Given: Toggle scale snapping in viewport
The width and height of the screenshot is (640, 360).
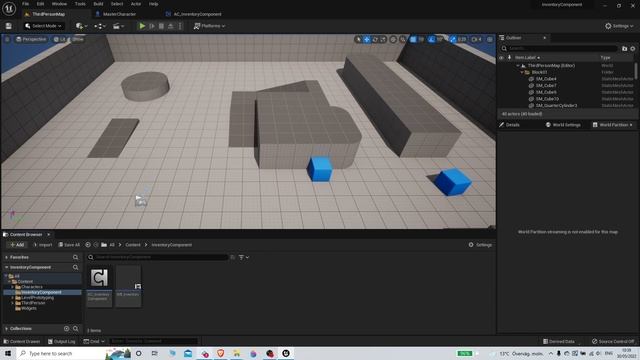Looking at the screenshot, I should click(x=453, y=39).
